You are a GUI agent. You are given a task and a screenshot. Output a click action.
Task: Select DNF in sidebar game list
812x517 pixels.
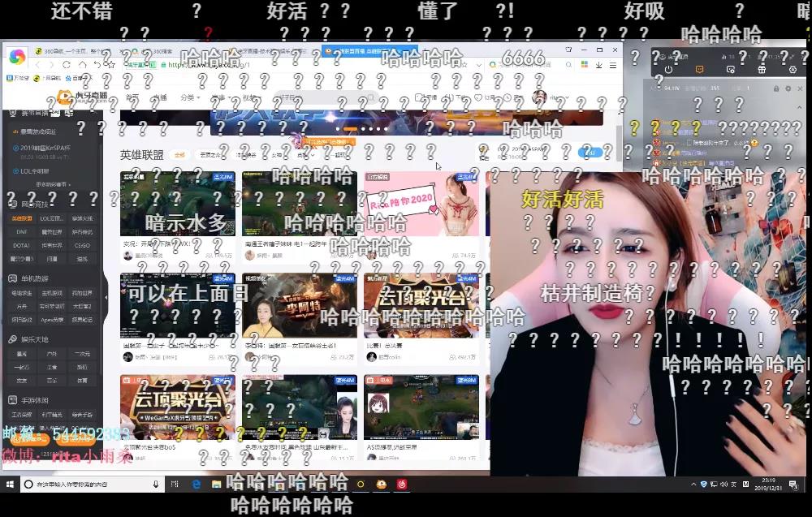22,232
